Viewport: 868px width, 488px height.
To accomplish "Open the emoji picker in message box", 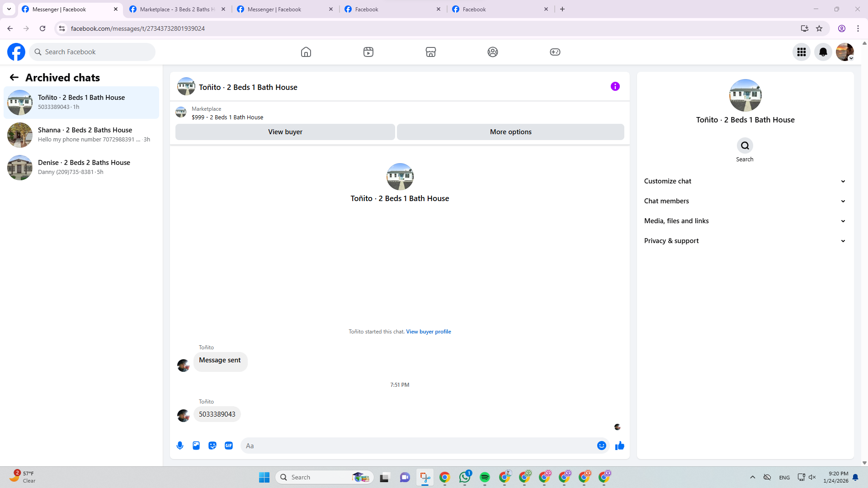I will 601,446.
